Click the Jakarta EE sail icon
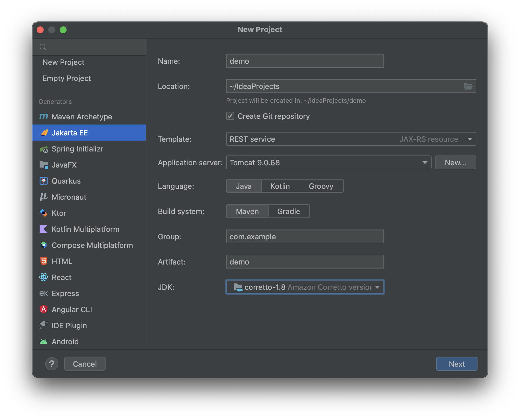Screen dimensions: 520x420 [x=44, y=133]
